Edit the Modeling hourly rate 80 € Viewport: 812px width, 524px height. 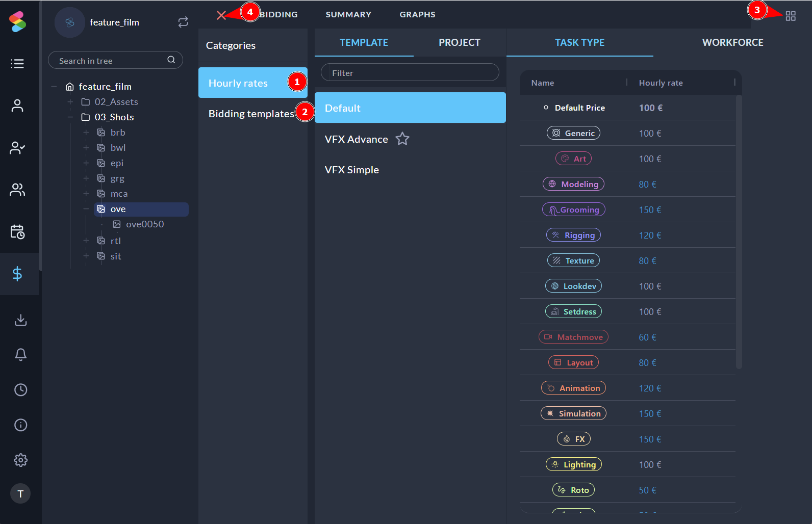[647, 184]
